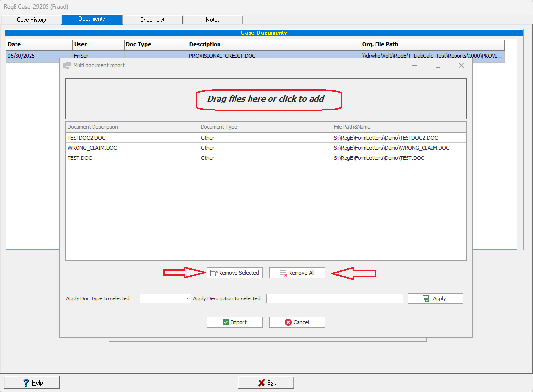
Task: Close the Multi document import dialog
Action: [x=461, y=65]
